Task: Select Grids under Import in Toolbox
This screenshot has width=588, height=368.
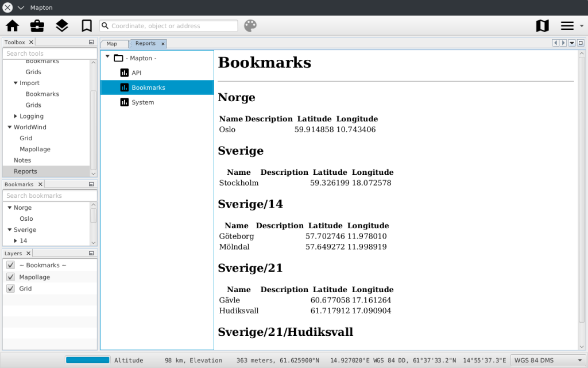Action: click(33, 105)
